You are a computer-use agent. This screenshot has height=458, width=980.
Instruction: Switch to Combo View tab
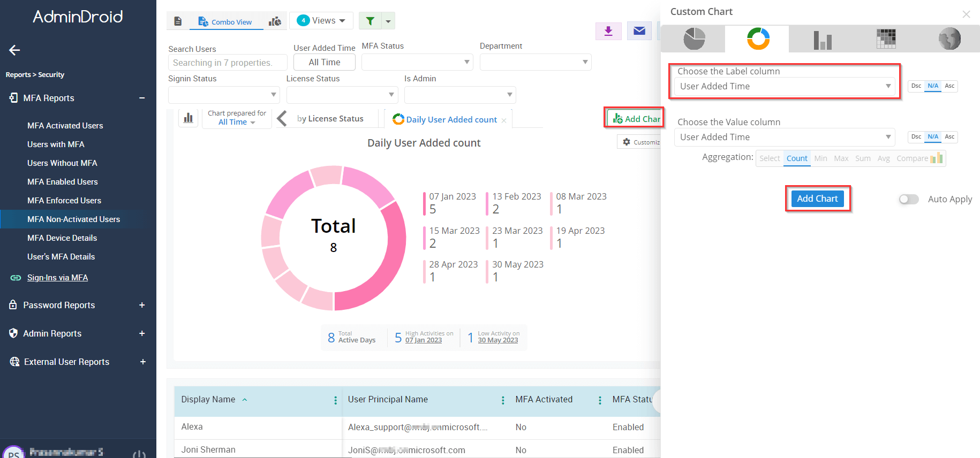click(225, 22)
